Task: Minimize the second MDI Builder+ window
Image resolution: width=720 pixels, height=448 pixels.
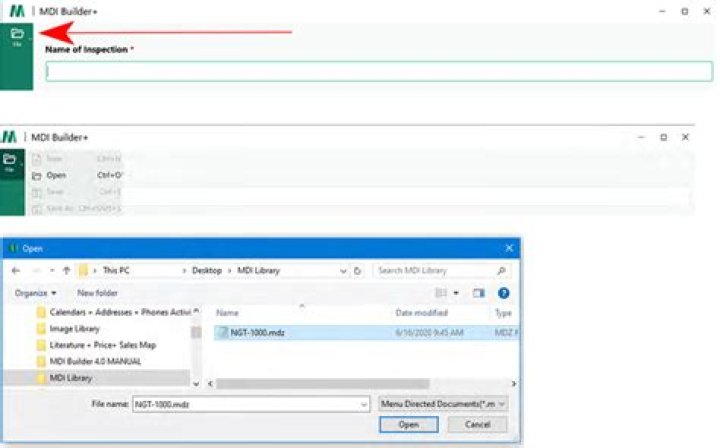Action: pyautogui.click(x=641, y=137)
